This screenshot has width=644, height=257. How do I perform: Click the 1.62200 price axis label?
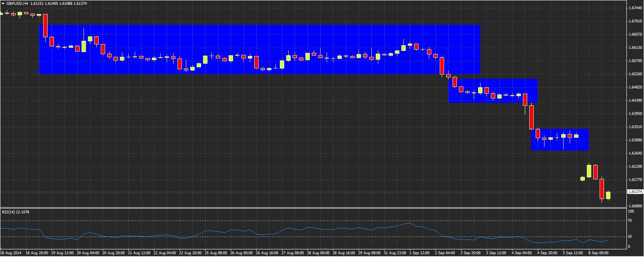pyautogui.click(x=636, y=166)
